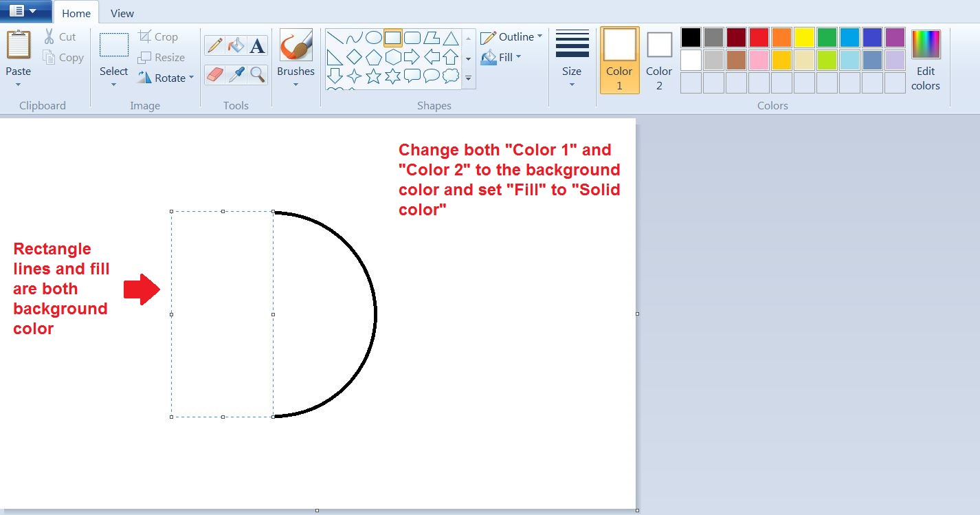This screenshot has height=515, width=980.
Task: Click the Crop button
Action: (x=158, y=36)
